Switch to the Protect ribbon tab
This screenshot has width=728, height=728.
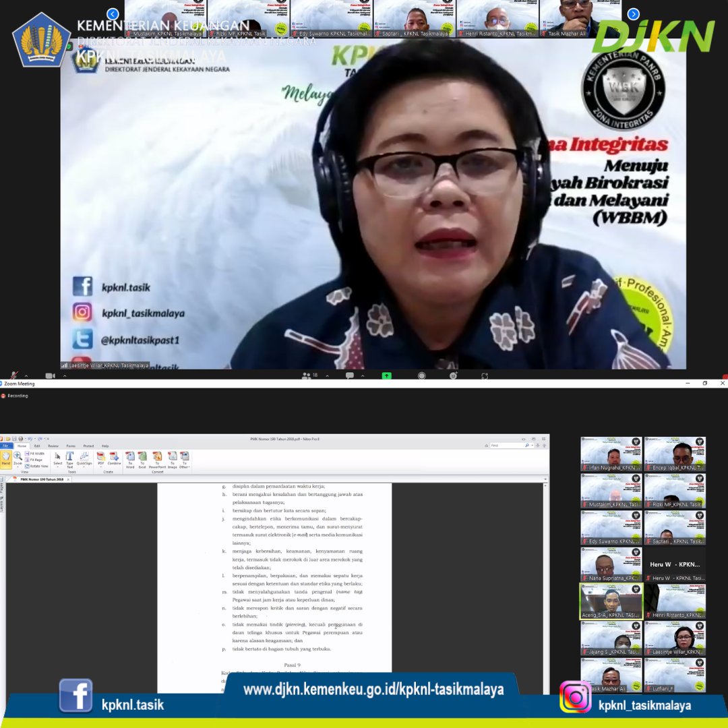point(88,446)
